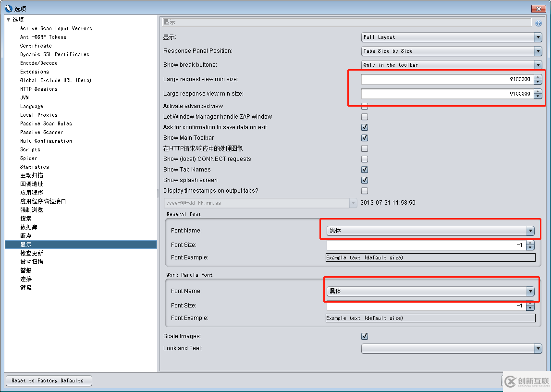The image size is (551, 392).
Task: Close the 选项 dialog window
Action: tap(538, 9)
